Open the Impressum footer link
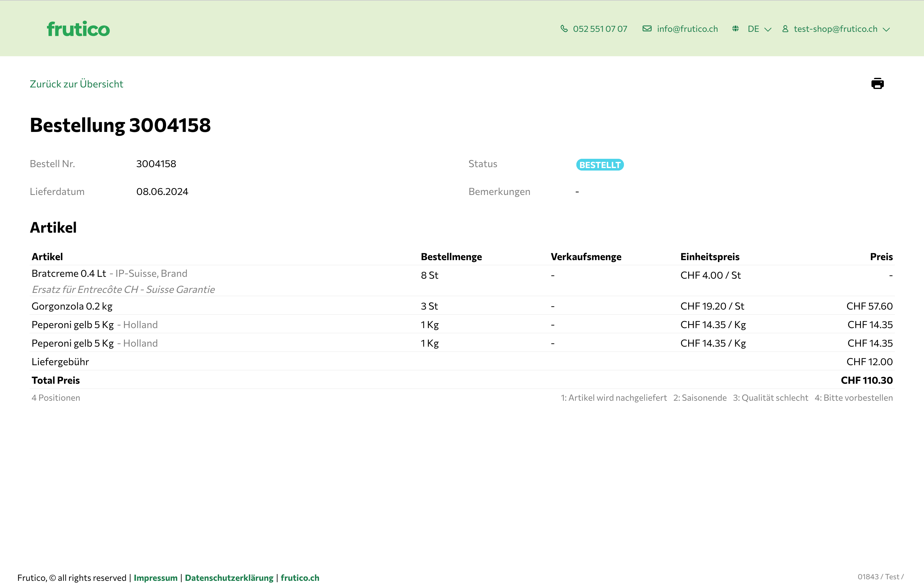Image resolution: width=924 pixels, height=587 pixels. point(155,577)
